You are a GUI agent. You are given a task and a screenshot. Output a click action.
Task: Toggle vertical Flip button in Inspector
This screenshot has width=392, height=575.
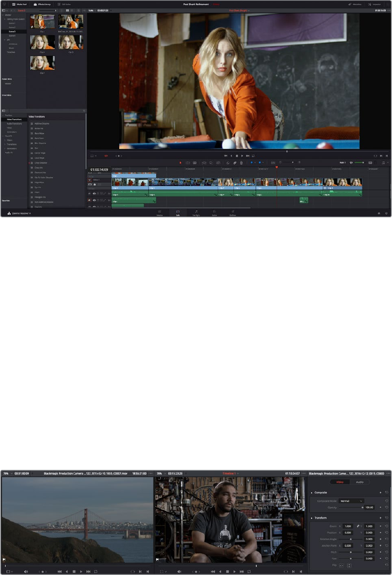349,566
